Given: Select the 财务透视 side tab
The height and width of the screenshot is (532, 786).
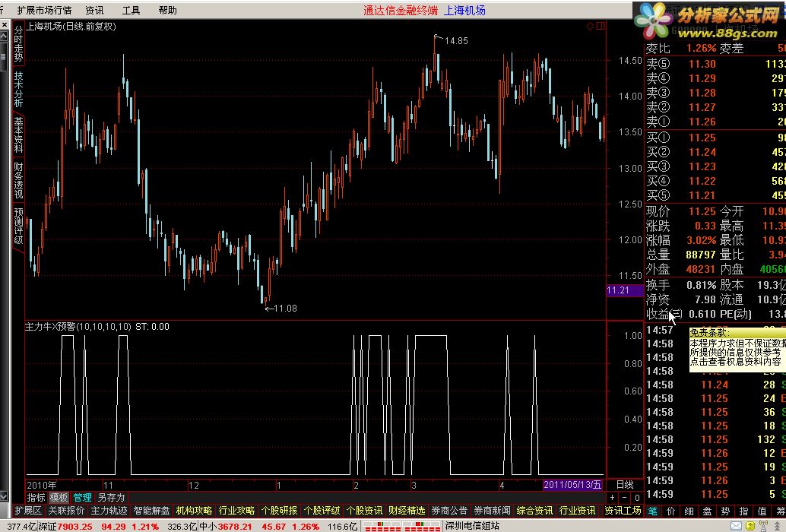Looking at the screenshot, I should (x=18, y=180).
